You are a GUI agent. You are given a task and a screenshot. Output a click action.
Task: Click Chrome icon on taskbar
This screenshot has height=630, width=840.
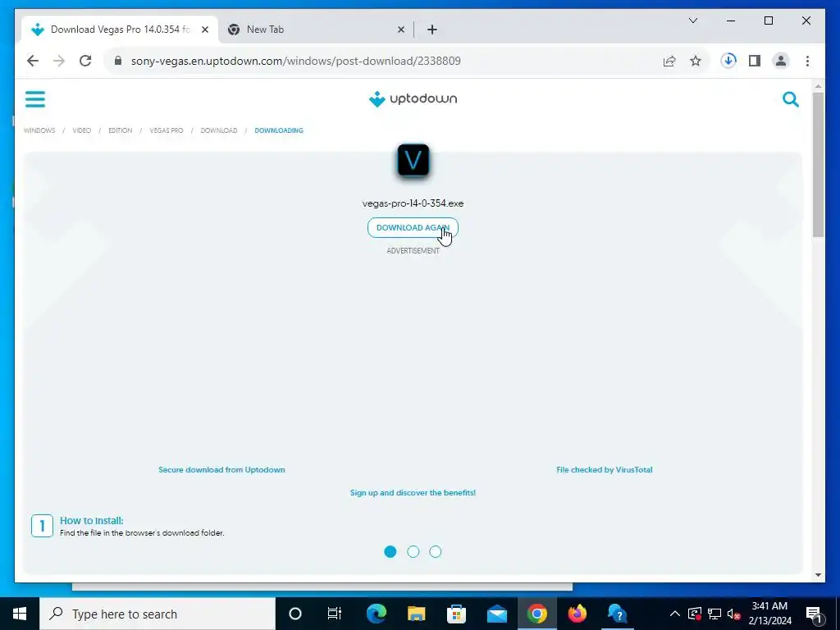tap(536, 614)
